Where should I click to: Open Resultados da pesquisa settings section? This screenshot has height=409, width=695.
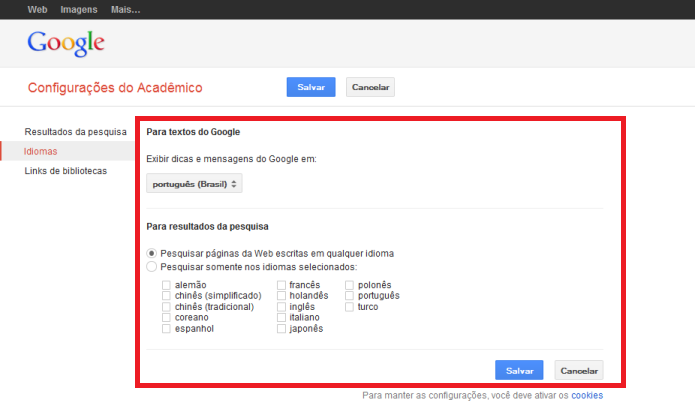point(75,132)
